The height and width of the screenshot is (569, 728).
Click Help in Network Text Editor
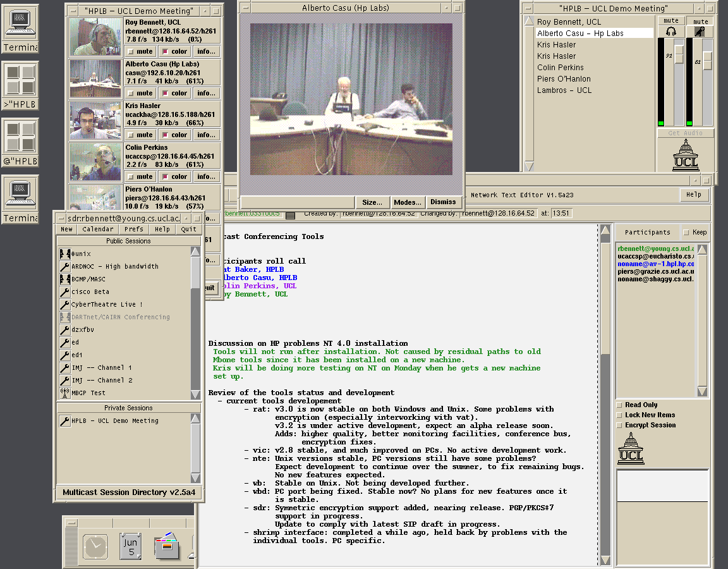[x=694, y=195]
